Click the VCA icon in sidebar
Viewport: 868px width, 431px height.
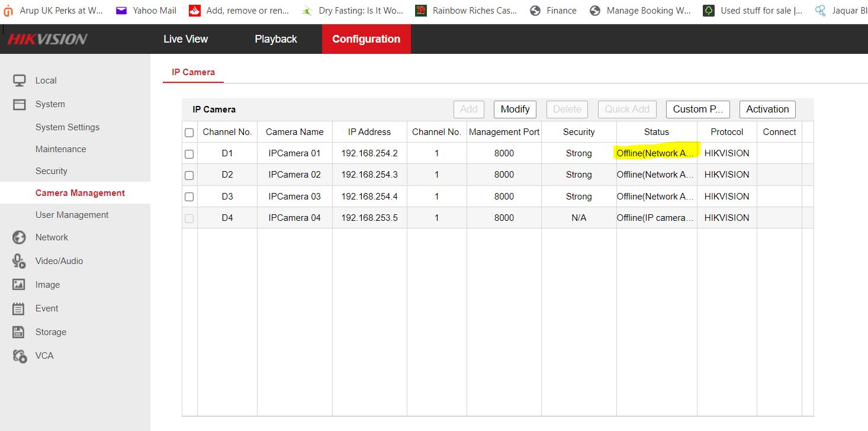[x=20, y=356]
